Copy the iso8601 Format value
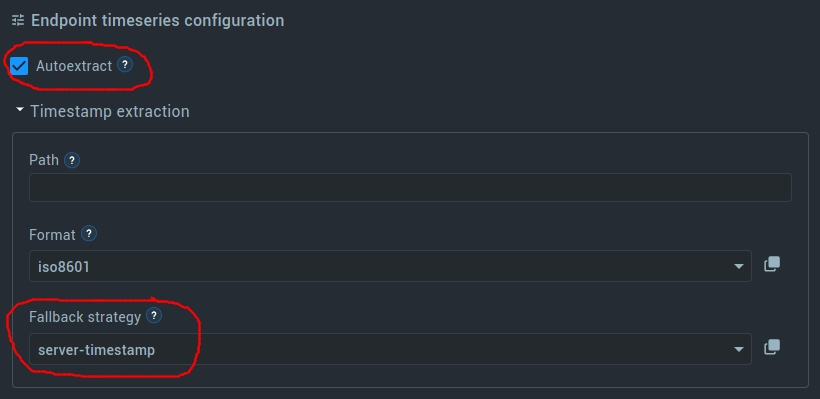 click(772, 264)
